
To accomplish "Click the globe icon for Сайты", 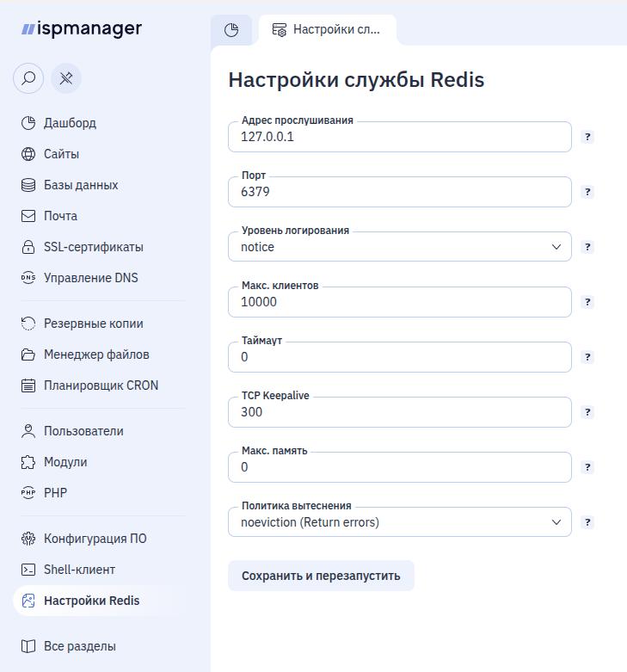I will click(28, 154).
